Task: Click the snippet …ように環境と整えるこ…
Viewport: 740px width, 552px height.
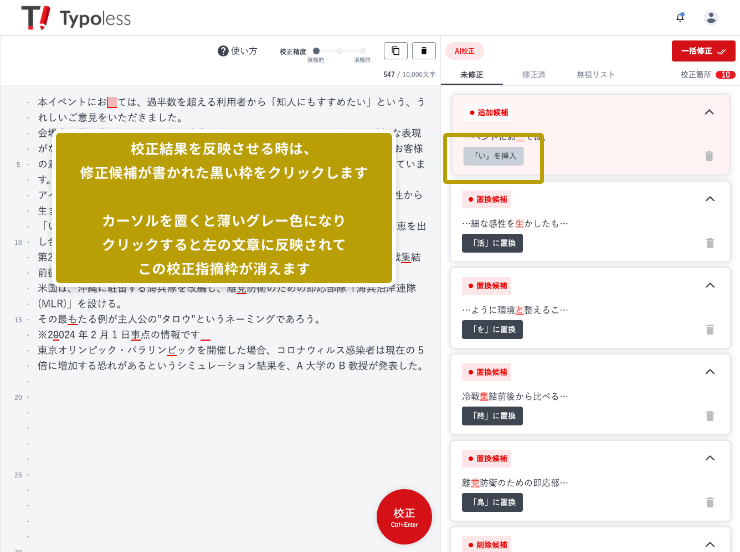Action: [x=515, y=310]
